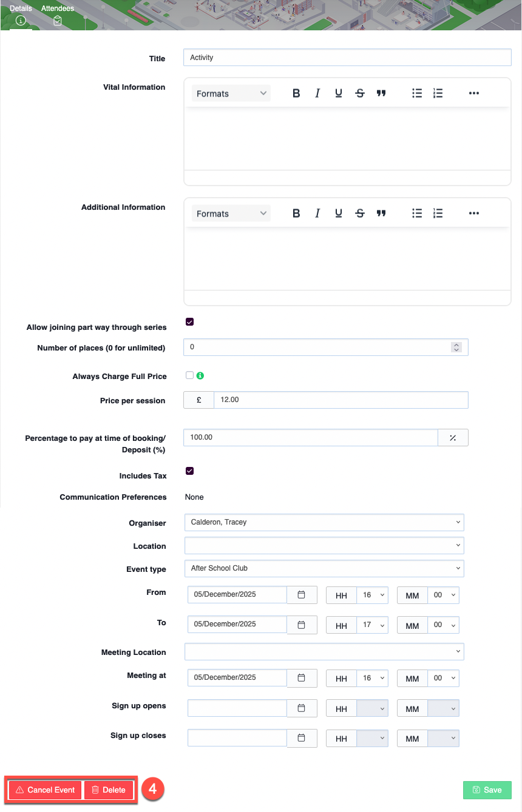
Task: Insert numbered list in Additional Information editor
Action: (438, 213)
